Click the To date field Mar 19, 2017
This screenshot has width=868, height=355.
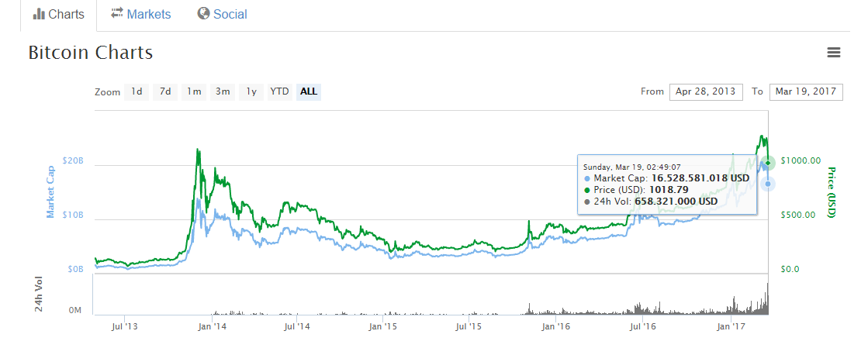[806, 91]
